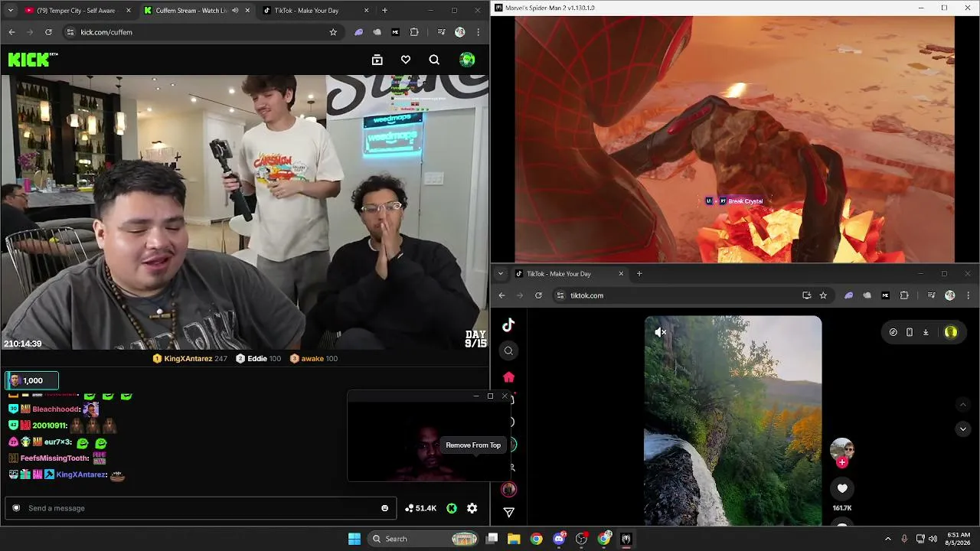Open media controls in Kick browser toolbar
This screenshot has height=551, width=980.
click(x=441, y=32)
